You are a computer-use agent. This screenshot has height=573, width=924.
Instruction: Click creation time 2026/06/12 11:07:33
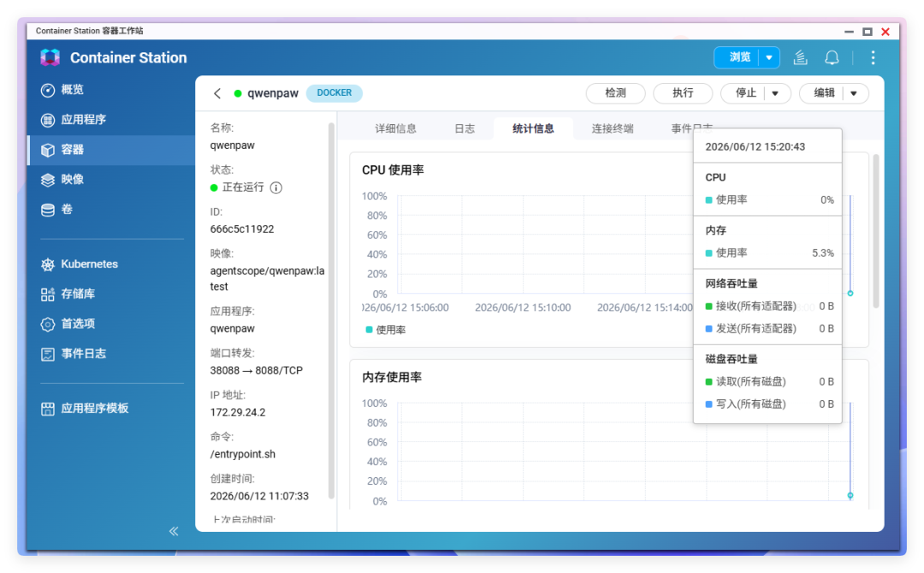click(x=259, y=496)
